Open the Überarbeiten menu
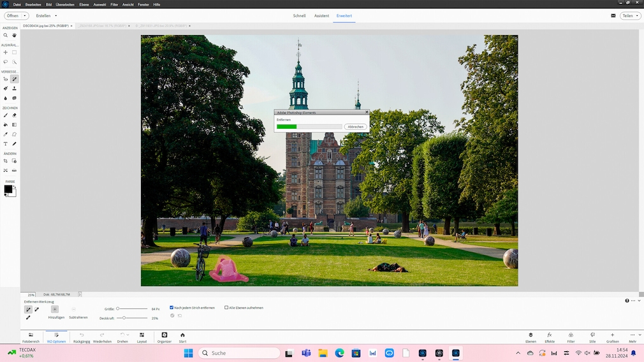Image resolution: width=644 pixels, height=362 pixels. tap(65, 4)
